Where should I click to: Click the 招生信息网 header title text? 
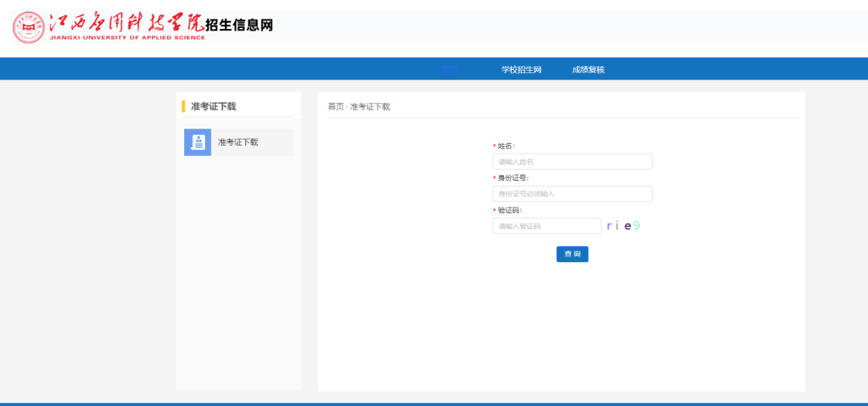click(240, 25)
